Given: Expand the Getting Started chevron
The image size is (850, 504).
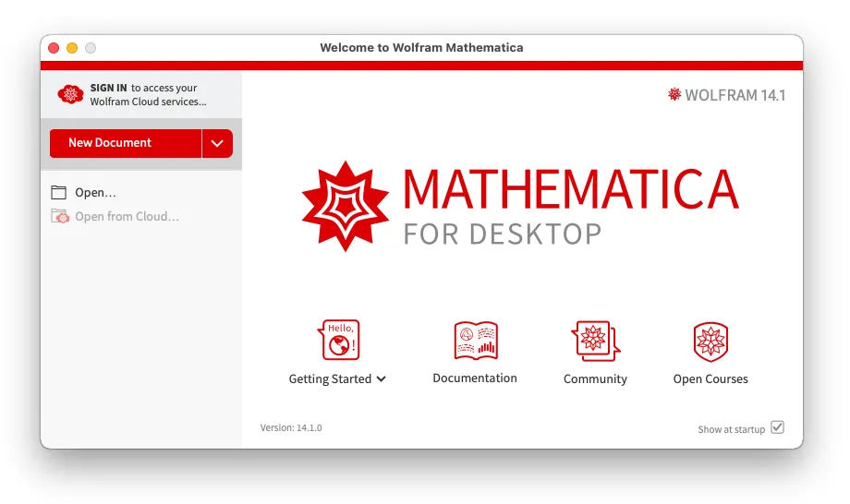Looking at the screenshot, I should [381, 379].
